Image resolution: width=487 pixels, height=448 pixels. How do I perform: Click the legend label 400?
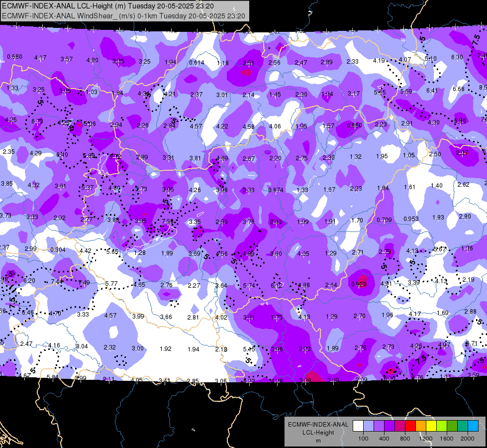pyautogui.click(x=384, y=439)
